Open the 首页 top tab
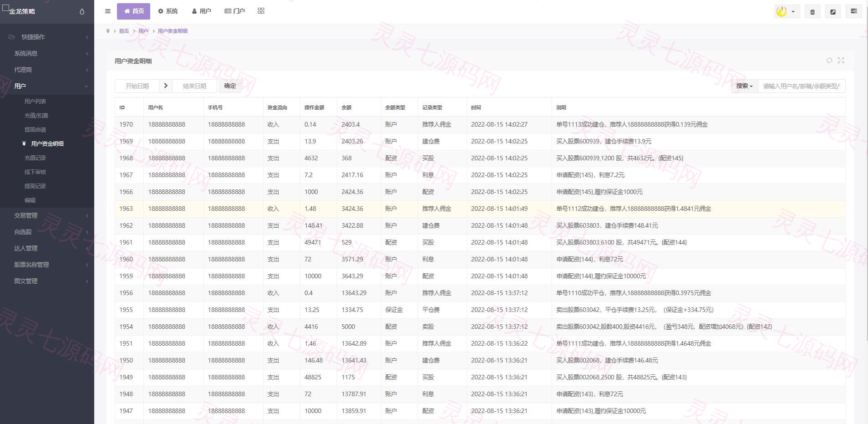 click(x=133, y=11)
